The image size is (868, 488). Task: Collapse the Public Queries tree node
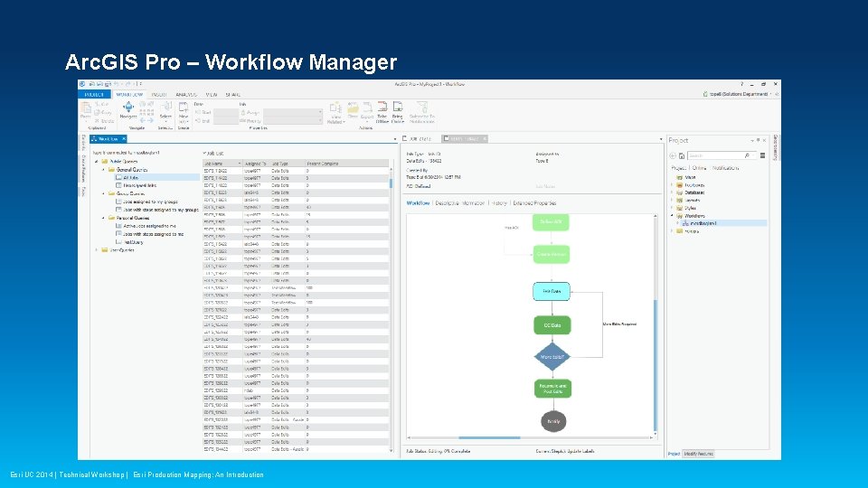pyautogui.click(x=97, y=162)
